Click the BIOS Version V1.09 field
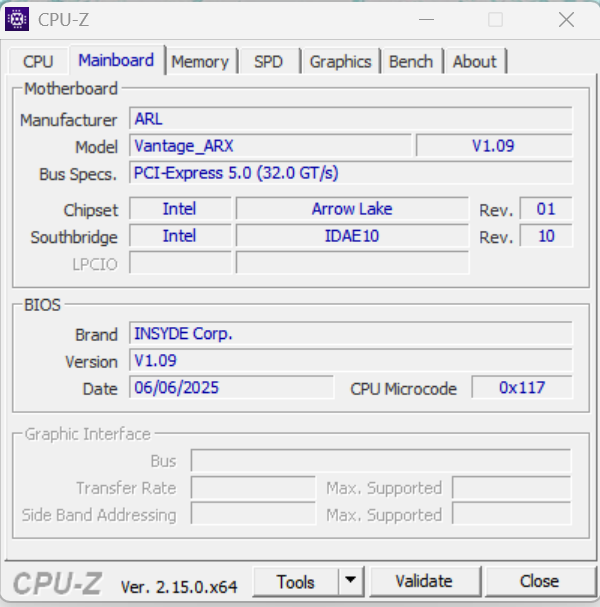The height and width of the screenshot is (607, 600). [x=350, y=360]
